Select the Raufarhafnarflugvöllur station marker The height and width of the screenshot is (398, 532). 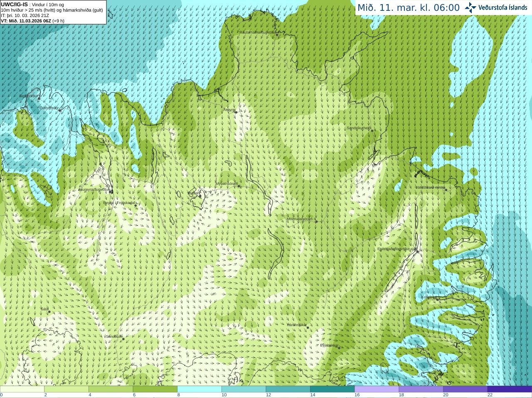(x=277, y=35)
